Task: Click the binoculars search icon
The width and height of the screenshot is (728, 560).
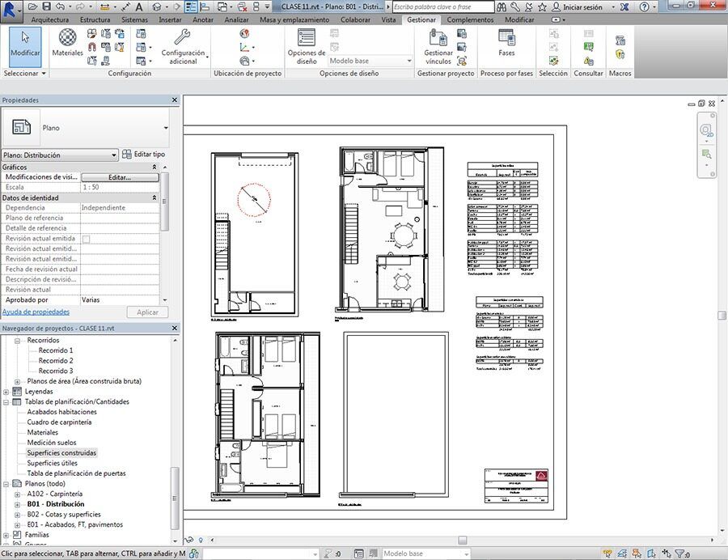Action: click(502, 6)
